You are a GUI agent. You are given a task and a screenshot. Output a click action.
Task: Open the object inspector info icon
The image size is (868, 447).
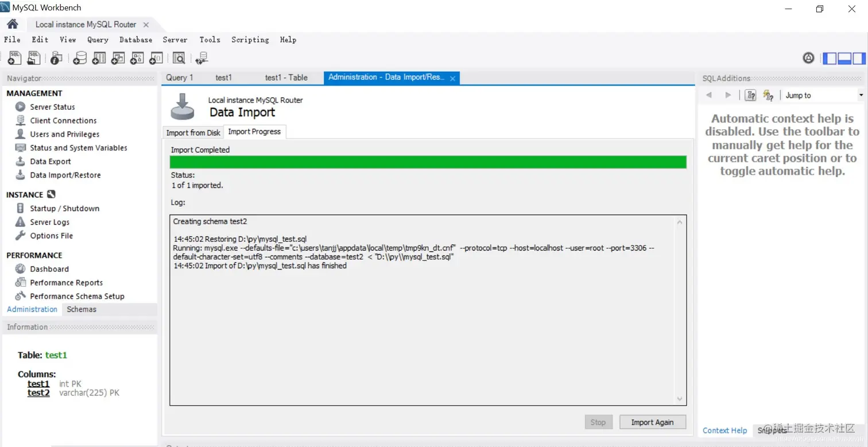[x=56, y=58]
